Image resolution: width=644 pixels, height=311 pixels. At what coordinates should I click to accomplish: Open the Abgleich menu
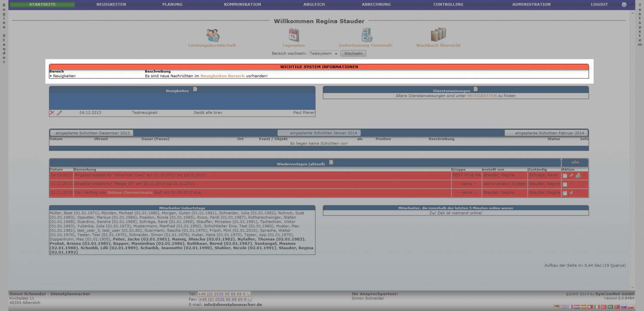tap(315, 4)
